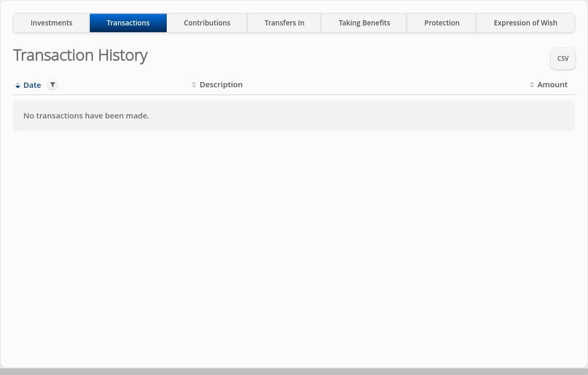The image size is (588, 375).
Task: Click the Description column header label
Action: [221, 85]
